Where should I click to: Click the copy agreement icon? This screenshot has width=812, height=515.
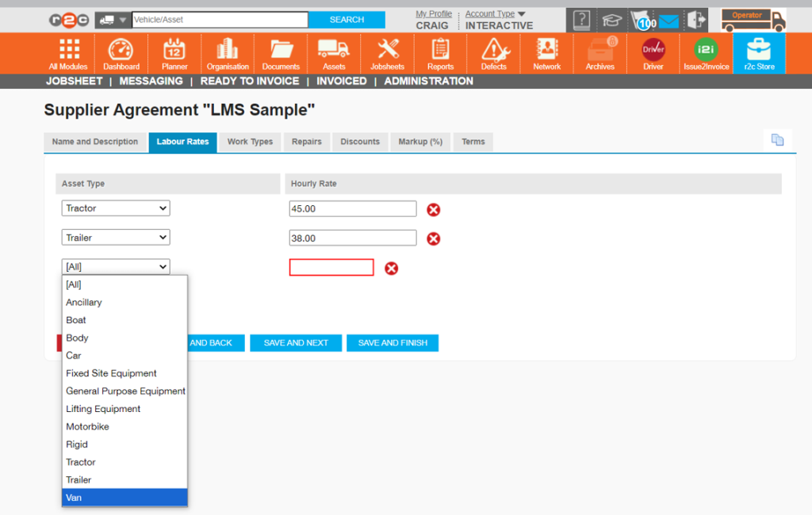pyautogui.click(x=777, y=139)
